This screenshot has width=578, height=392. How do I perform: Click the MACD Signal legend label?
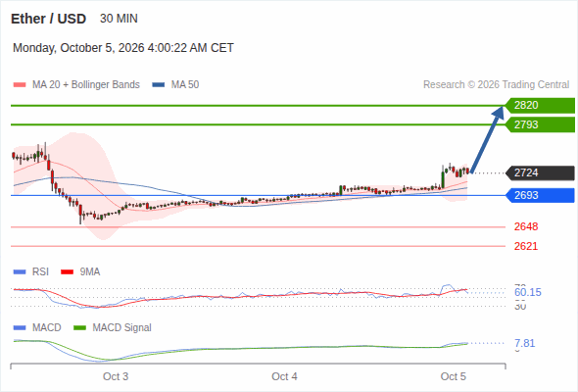click(x=121, y=328)
